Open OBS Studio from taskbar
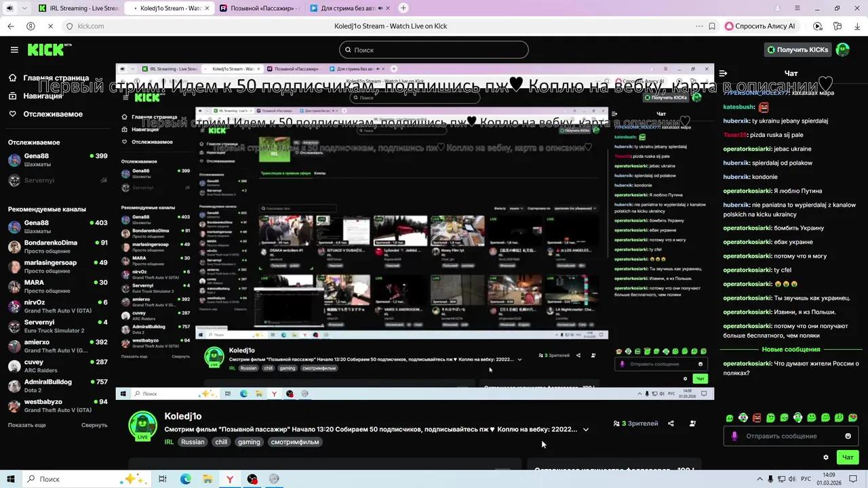Viewport: 868px width, 488px height. click(252, 479)
